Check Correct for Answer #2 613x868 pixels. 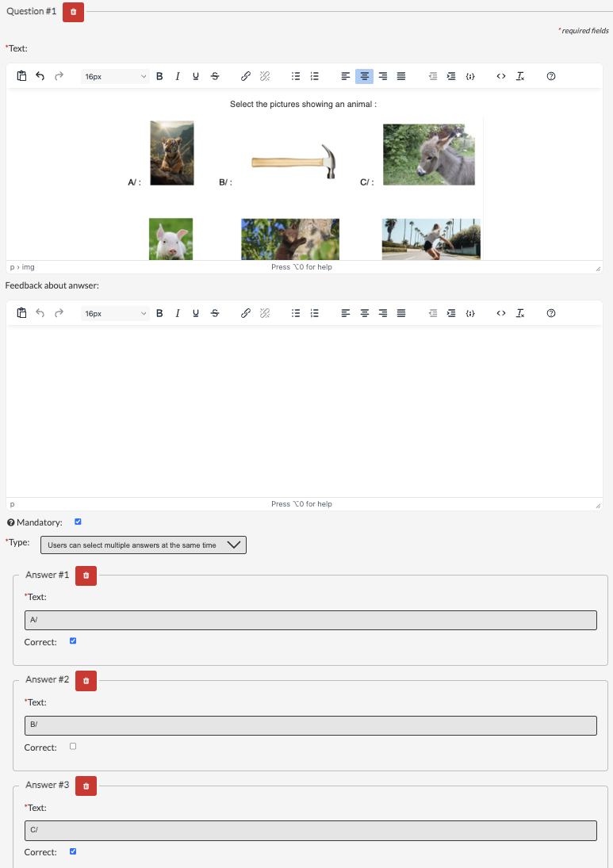coord(73,746)
